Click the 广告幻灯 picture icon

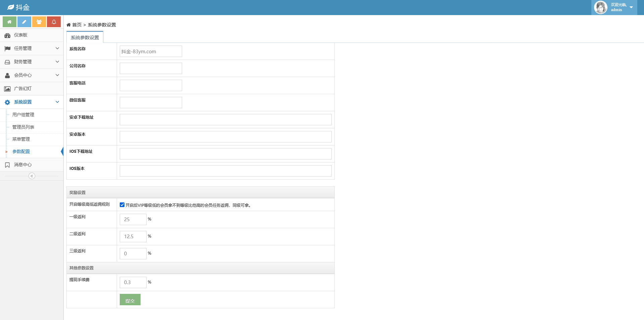[7, 89]
